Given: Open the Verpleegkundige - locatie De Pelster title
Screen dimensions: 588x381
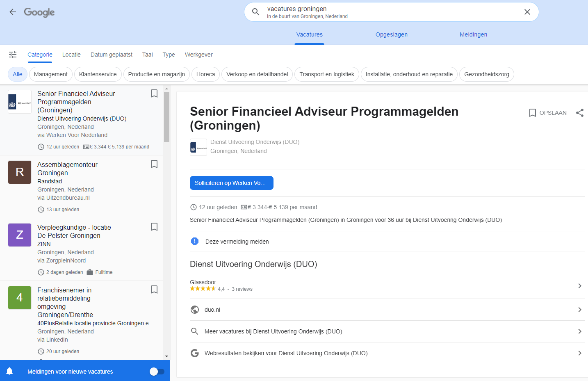Looking at the screenshot, I should tap(74, 231).
